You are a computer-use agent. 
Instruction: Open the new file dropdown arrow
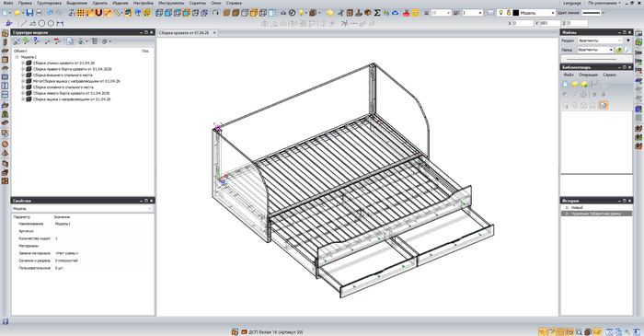point(10,13)
